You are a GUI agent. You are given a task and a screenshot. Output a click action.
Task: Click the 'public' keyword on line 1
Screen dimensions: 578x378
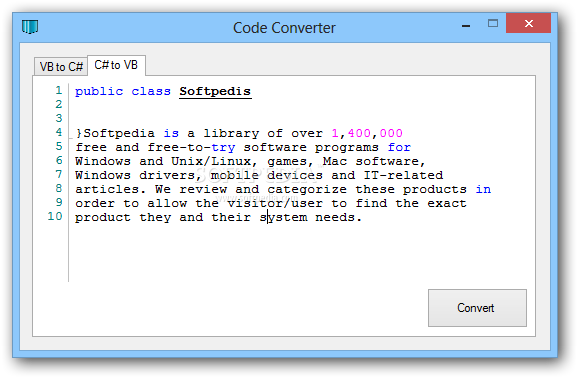coord(99,91)
